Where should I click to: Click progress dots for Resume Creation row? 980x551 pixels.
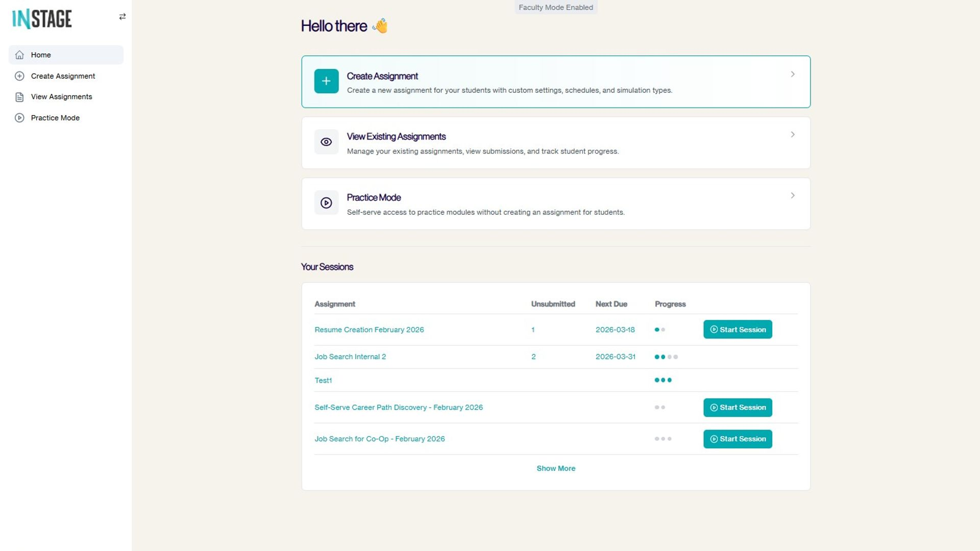tap(659, 330)
